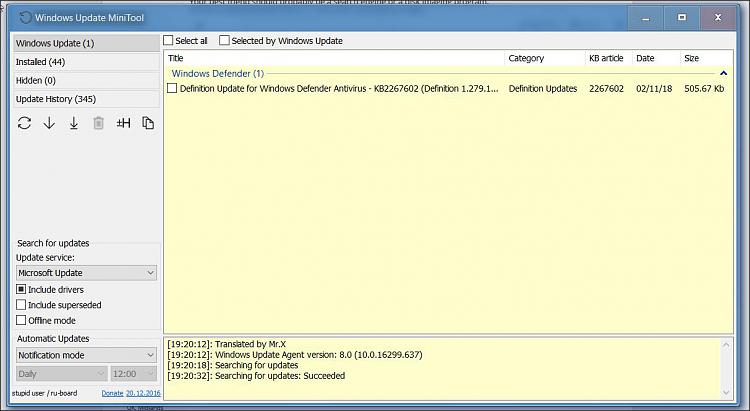Open the Daily schedule dropdown
750x411 pixels.
tap(62, 374)
